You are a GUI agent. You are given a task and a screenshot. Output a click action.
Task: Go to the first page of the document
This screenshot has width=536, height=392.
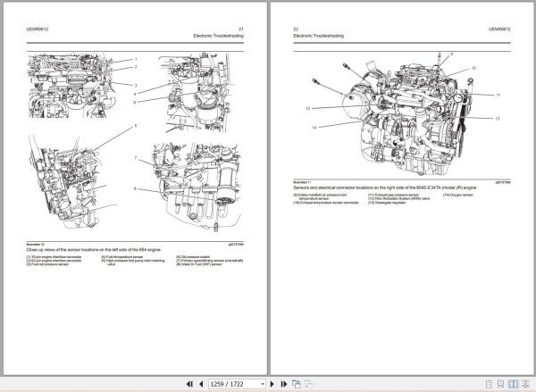pos(189,384)
